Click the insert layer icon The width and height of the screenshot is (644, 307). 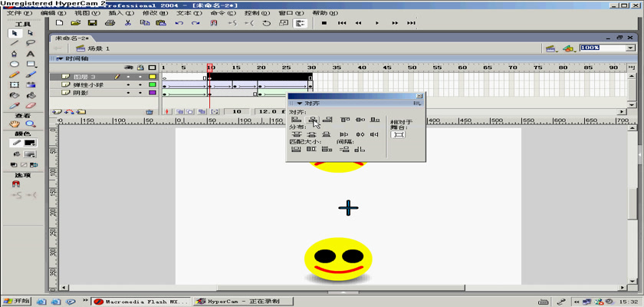pos(57,111)
